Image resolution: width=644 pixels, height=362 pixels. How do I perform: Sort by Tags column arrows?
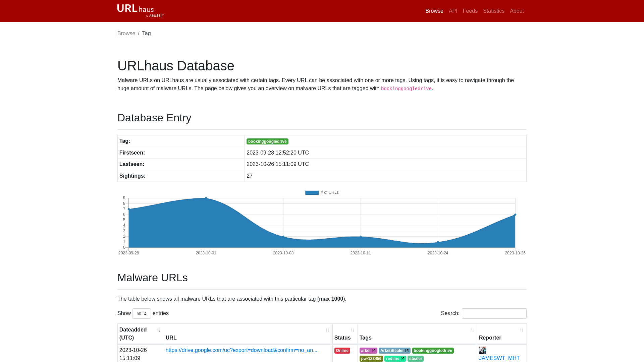(472, 330)
